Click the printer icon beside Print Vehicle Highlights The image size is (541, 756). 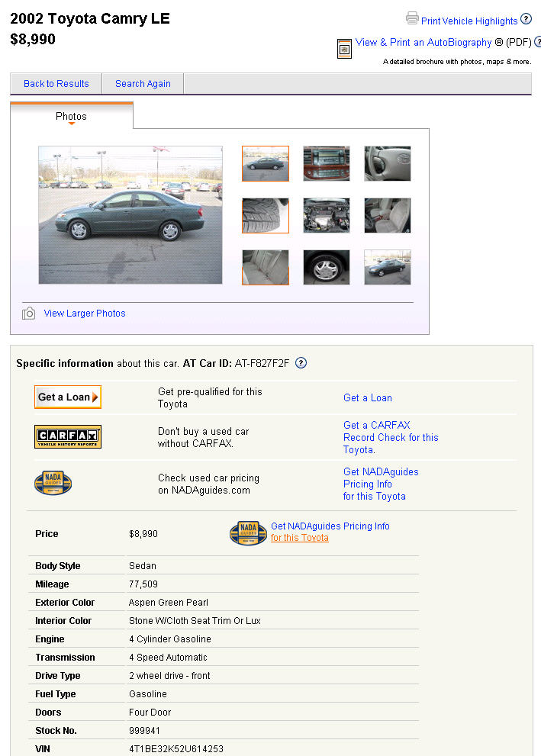(412, 18)
